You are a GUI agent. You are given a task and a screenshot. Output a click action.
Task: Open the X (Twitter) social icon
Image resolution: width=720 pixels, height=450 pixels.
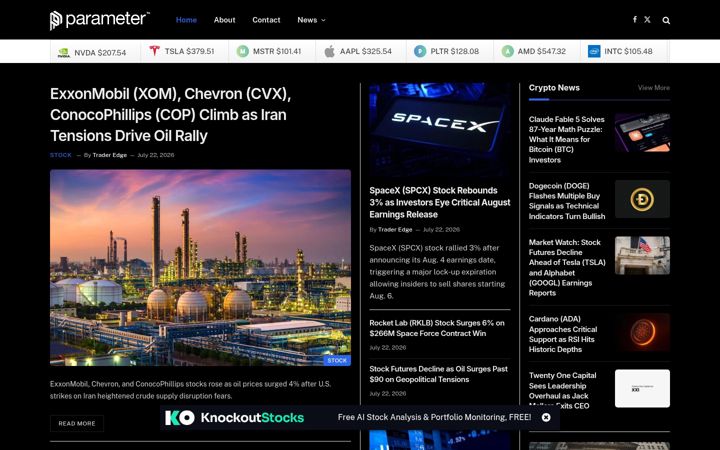click(x=647, y=20)
